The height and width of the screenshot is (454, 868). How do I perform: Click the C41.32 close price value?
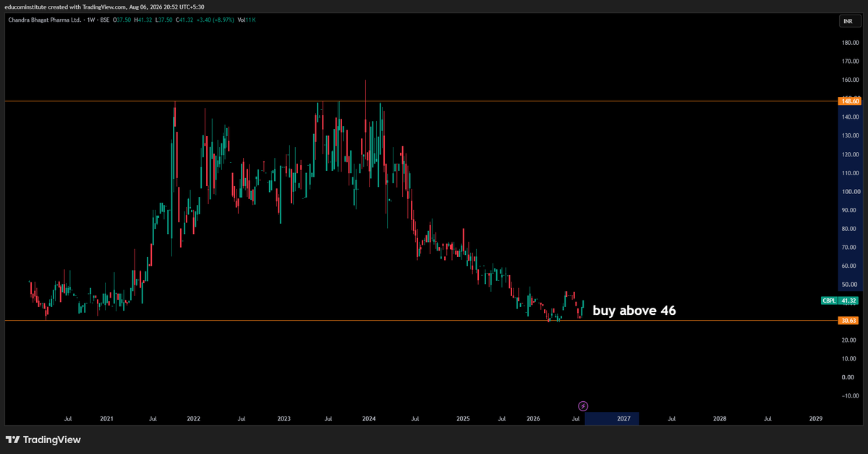tap(186, 20)
